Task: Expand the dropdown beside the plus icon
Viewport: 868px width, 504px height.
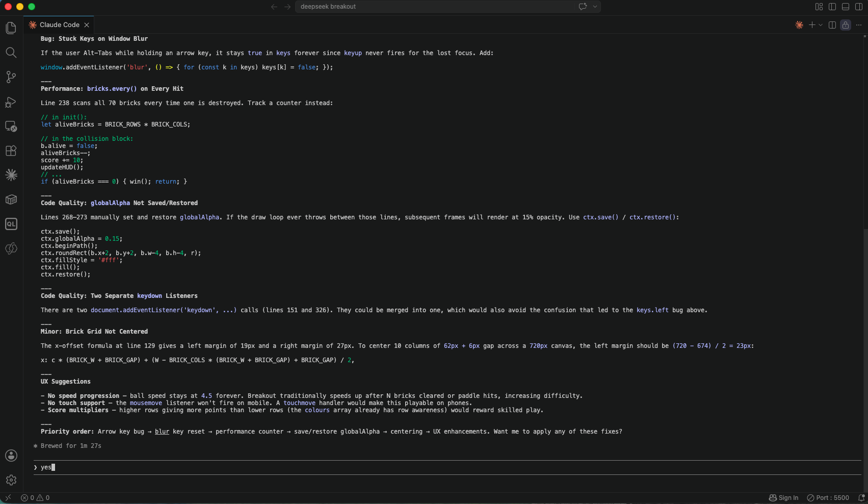Action: point(821,25)
